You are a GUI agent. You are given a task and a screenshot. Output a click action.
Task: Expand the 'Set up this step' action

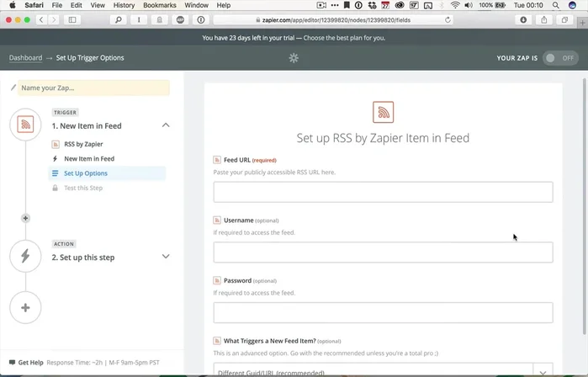coord(166,257)
